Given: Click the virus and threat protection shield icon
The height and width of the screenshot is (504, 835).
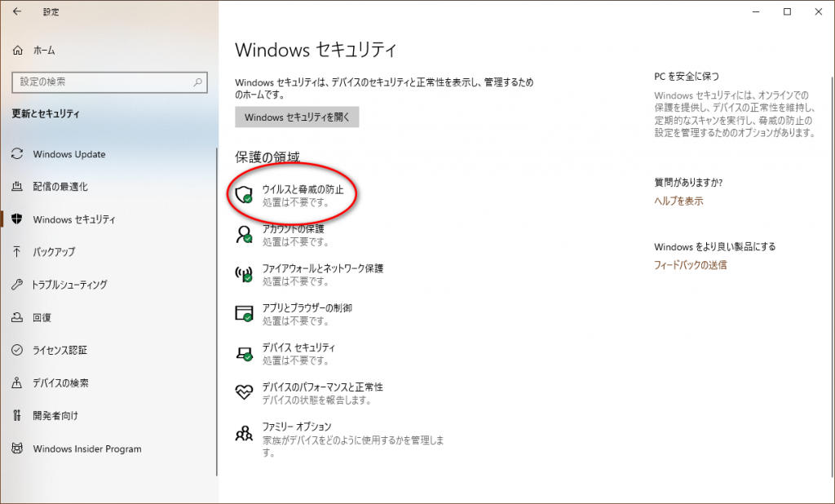Looking at the screenshot, I should tap(244, 194).
